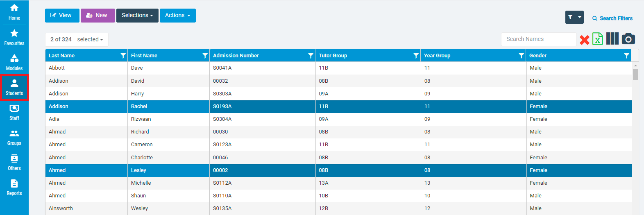Click the Search Names input field
This screenshot has height=215, width=644.
(x=538, y=39)
